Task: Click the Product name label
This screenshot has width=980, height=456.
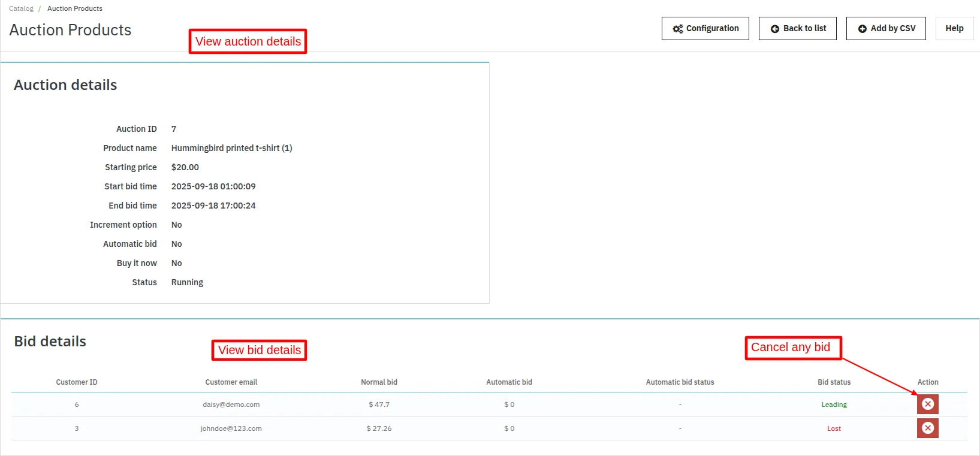Action: point(130,148)
